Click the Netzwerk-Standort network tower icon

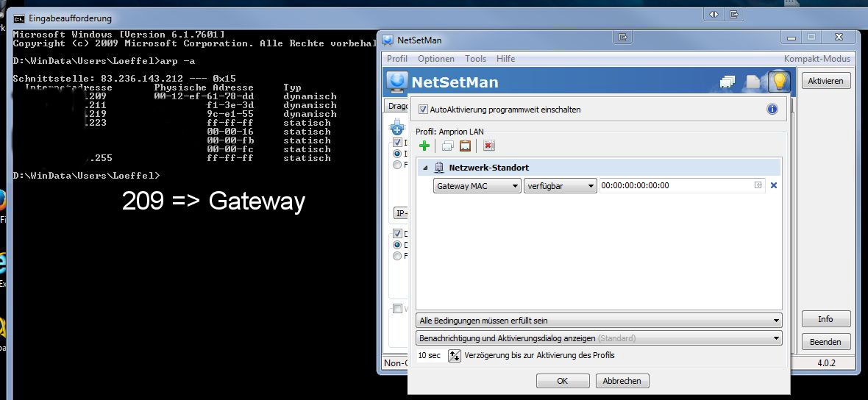[x=439, y=167]
